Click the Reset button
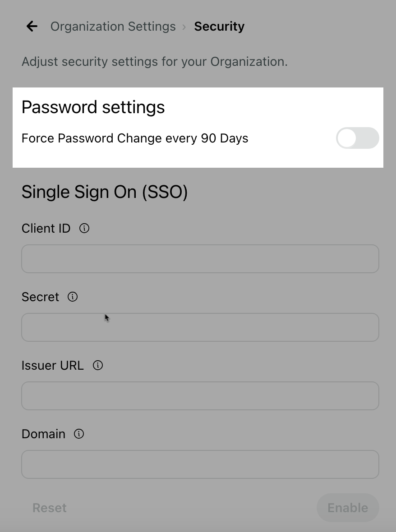 [x=50, y=508]
